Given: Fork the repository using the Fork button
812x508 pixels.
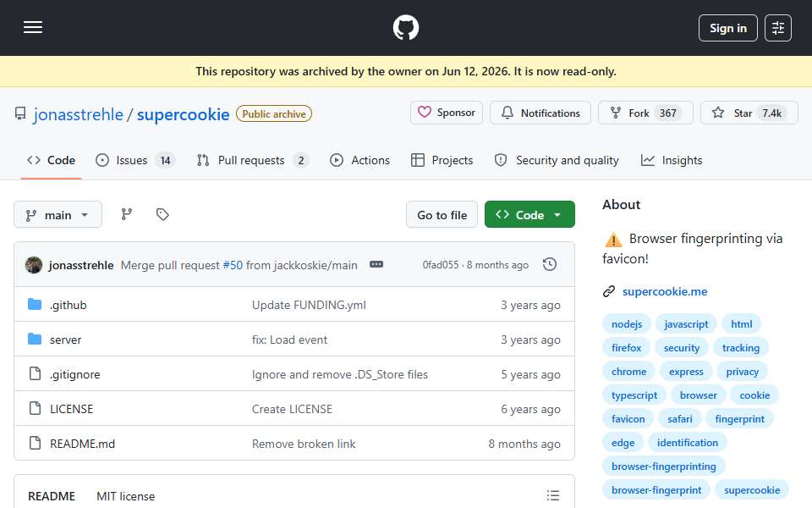Looking at the screenshot, I should coord(645,113).
